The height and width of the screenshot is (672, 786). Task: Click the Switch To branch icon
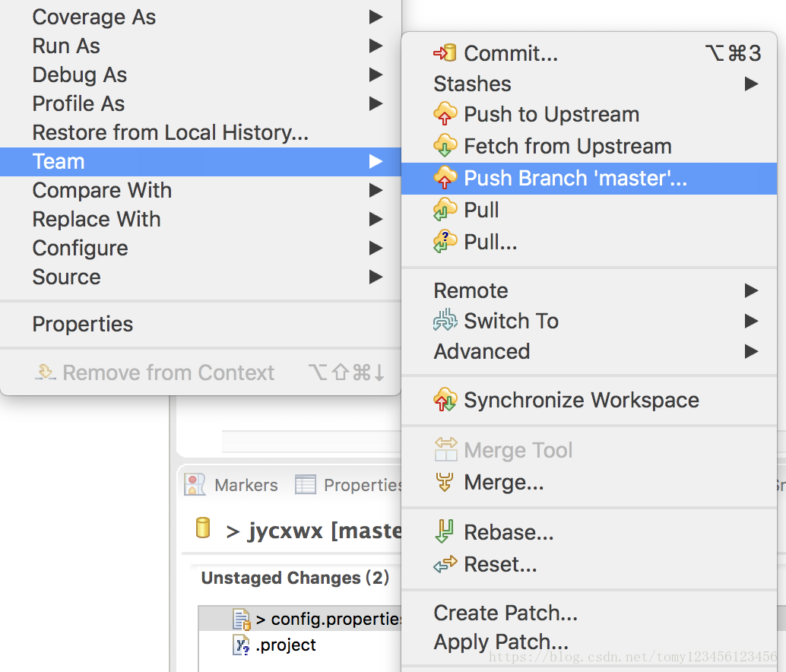[445, 321]
